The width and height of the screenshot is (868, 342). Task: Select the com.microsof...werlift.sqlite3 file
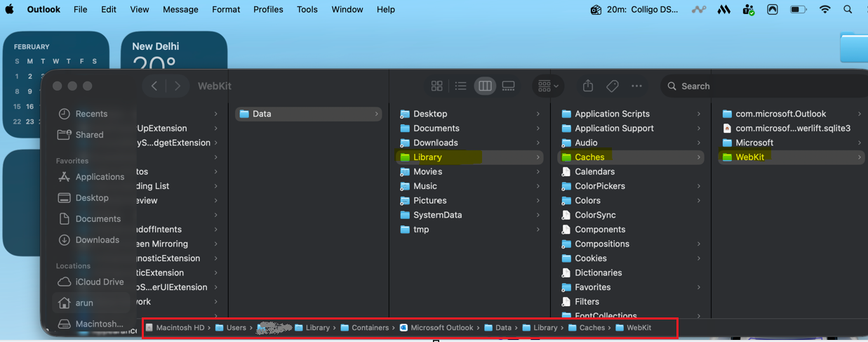point(792,129)
